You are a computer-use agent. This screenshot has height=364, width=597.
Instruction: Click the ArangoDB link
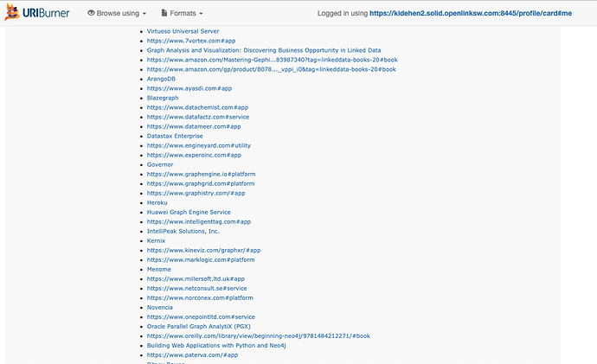pos(161,79)
